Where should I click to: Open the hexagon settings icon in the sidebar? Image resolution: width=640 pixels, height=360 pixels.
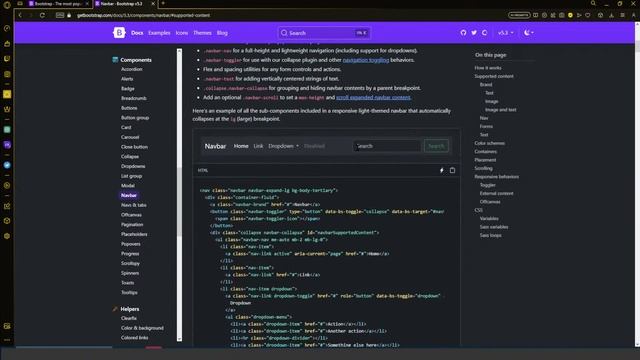pyautogui.click(x=7, y=236)
